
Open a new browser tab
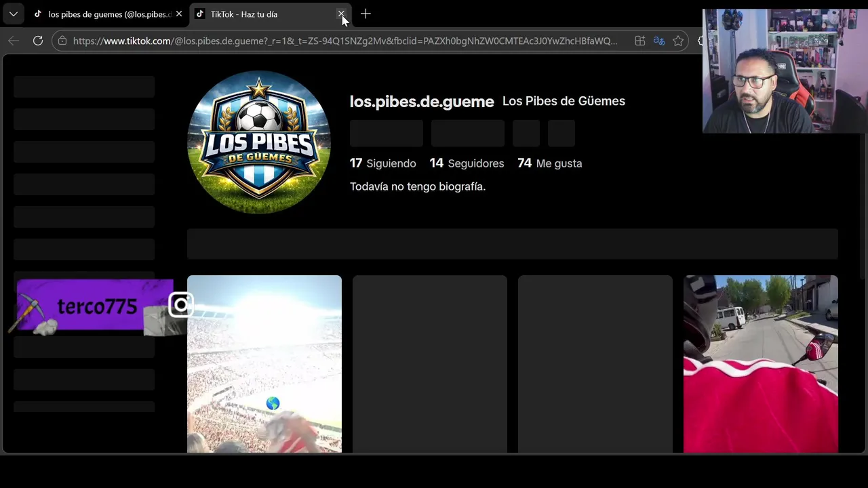[366, 14]
